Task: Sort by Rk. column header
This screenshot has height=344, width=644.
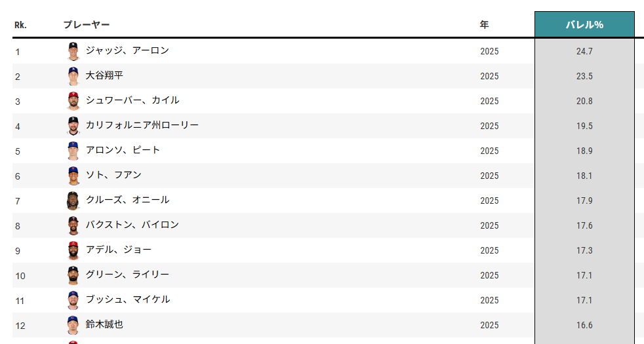Action: [20, 25]
